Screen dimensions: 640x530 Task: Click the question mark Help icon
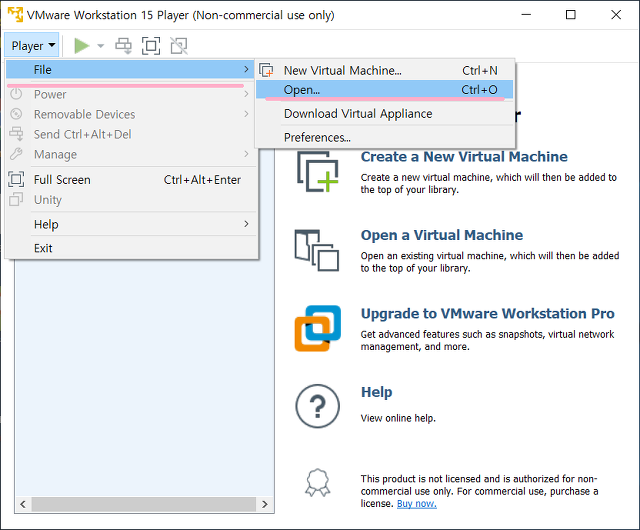click(x=318, y=406)
